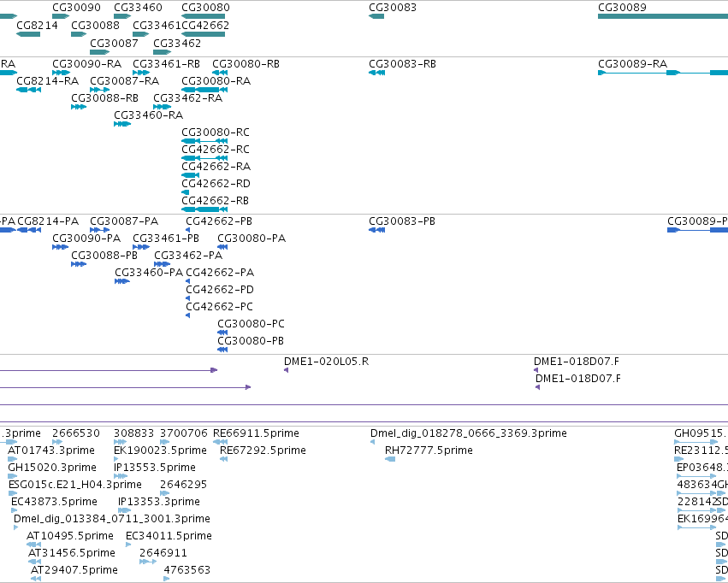
Task: Select protein CG42662-PC
Action: point(219,307)
